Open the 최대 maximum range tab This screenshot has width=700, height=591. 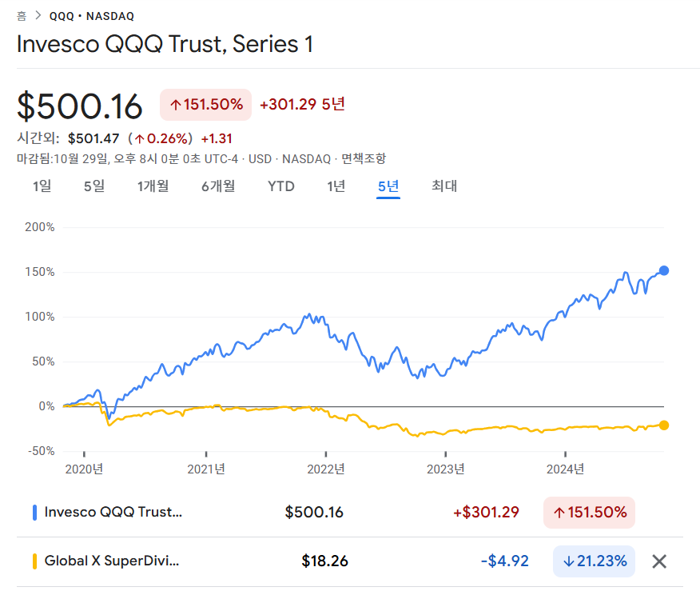[444, 186]
